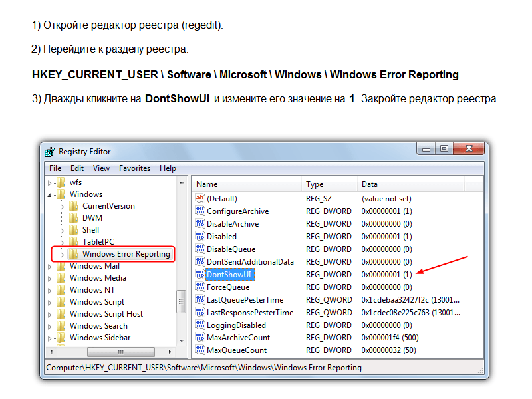Screen dimensions: 532x399
Task: Click the Windows Media folder icon
Action: click(x=61, y=278)
